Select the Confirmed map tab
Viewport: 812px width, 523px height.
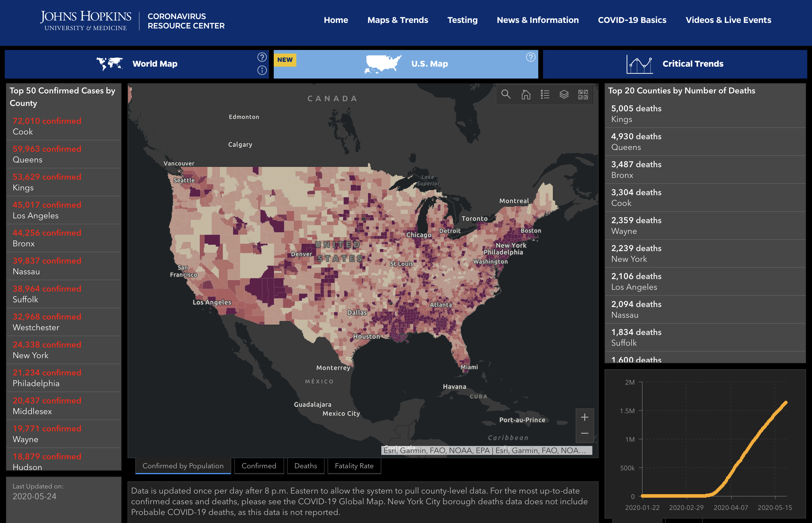(259, 466)
